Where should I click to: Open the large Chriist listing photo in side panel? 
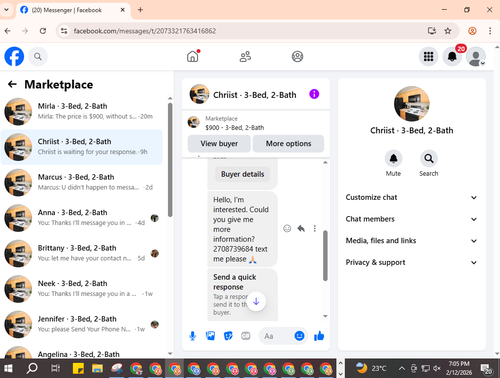pos(412,104)
